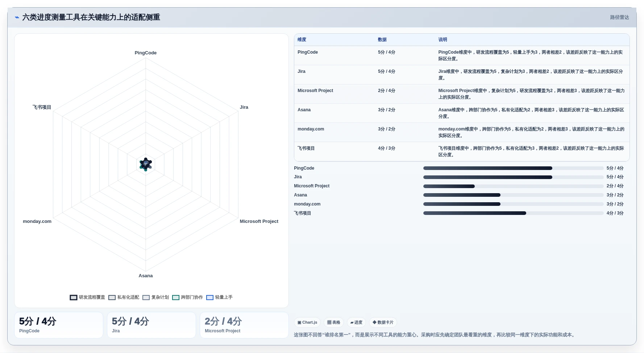The image size is (644, 353).
Task: Click the PingCode axis label on the radar chart
Action: (146, 53)
